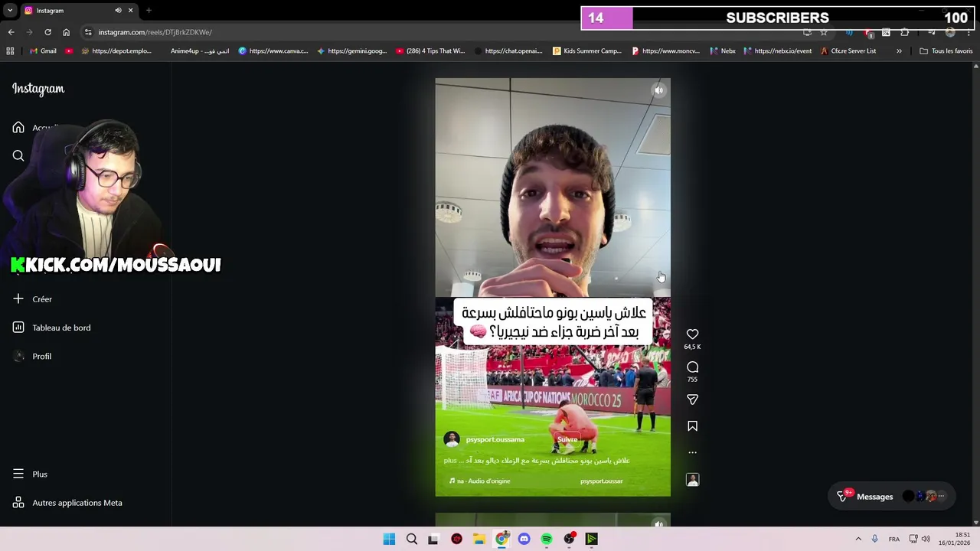The height and width of the screenshot is (551, 980).
Task: Open Tableau de bord in the sidebar
Action: [52, 328]
